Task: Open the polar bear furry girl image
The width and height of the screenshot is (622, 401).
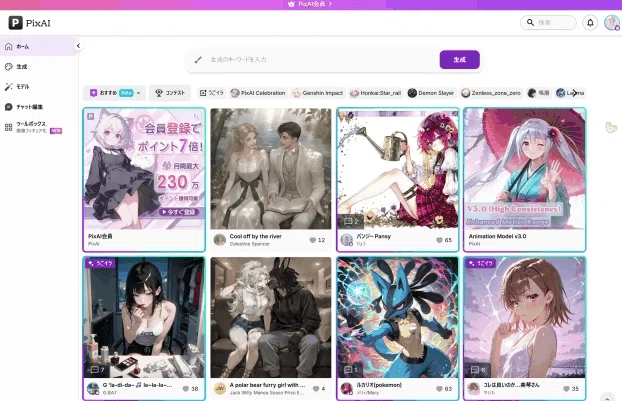Action: click(271, 317)
